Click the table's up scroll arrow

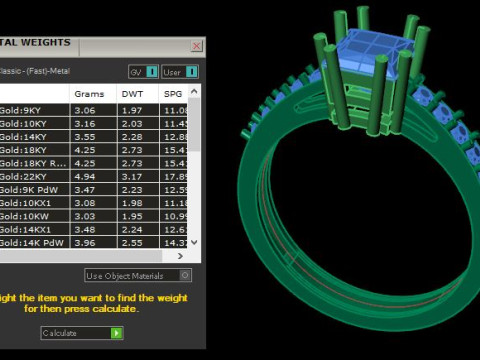tap(194, 91)
